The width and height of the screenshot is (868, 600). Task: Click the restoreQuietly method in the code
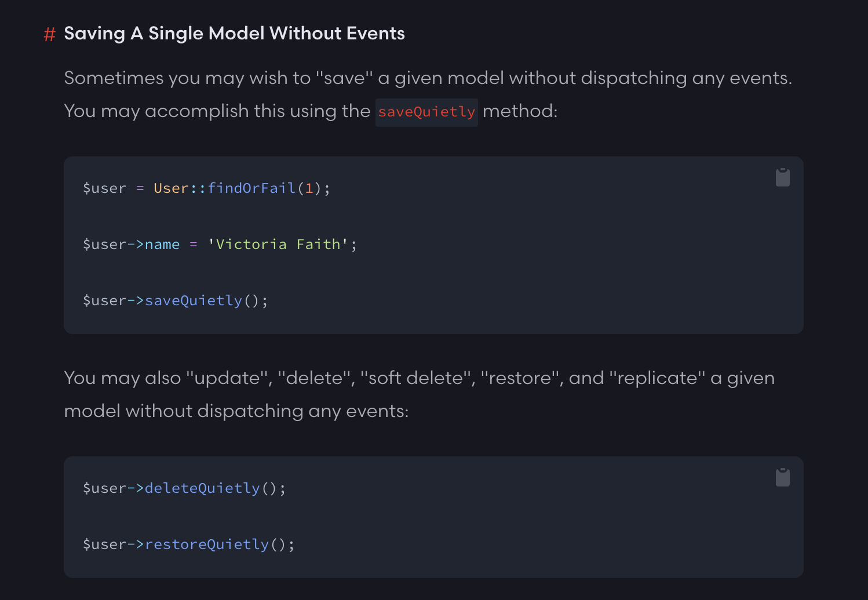(207, 544)
